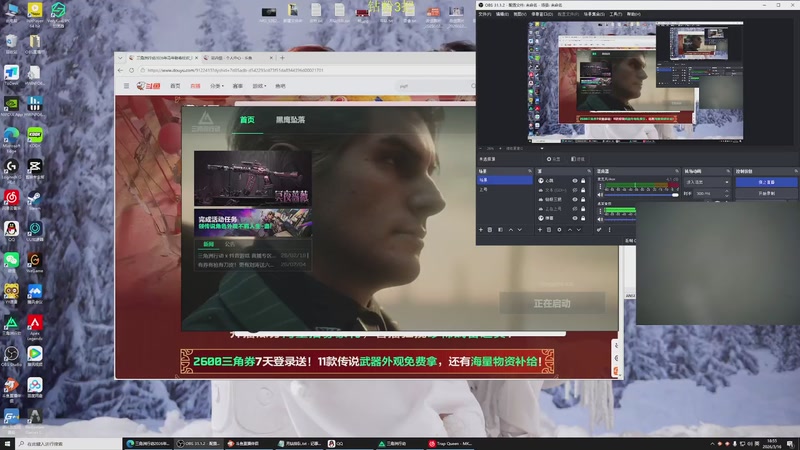Open second mixer channel options dots
This screenshot has height=450, width=800.
(601, 211)
